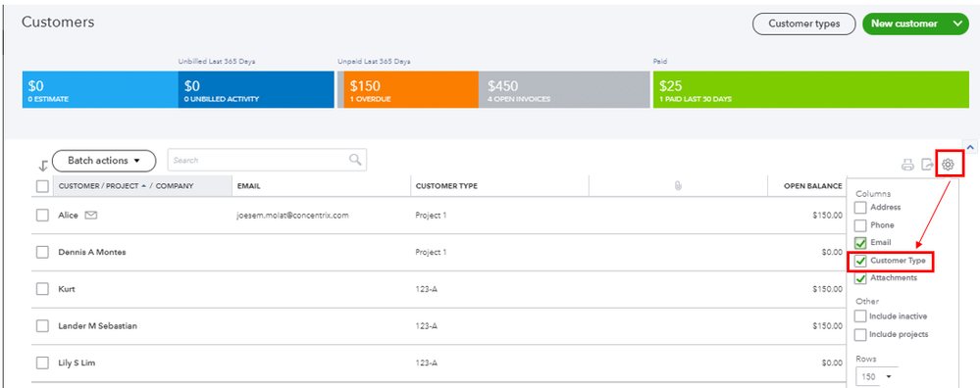Toggle the Address column checkbox
This screenshot has height=388, width=980.
(860, 208)
